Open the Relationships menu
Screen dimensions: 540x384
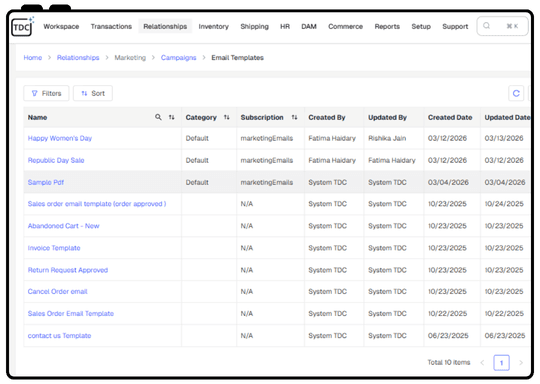pyautogui.click(x=165, y=27)
